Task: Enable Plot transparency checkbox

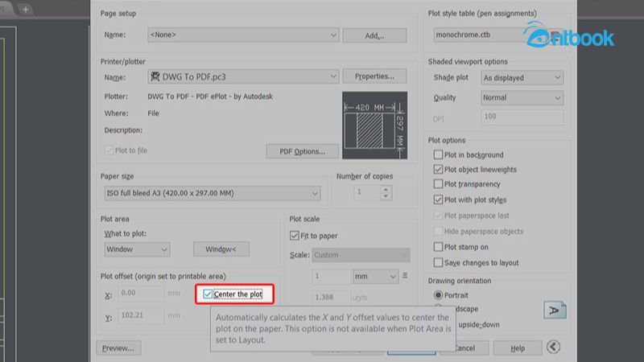Action: click(438, 184)
